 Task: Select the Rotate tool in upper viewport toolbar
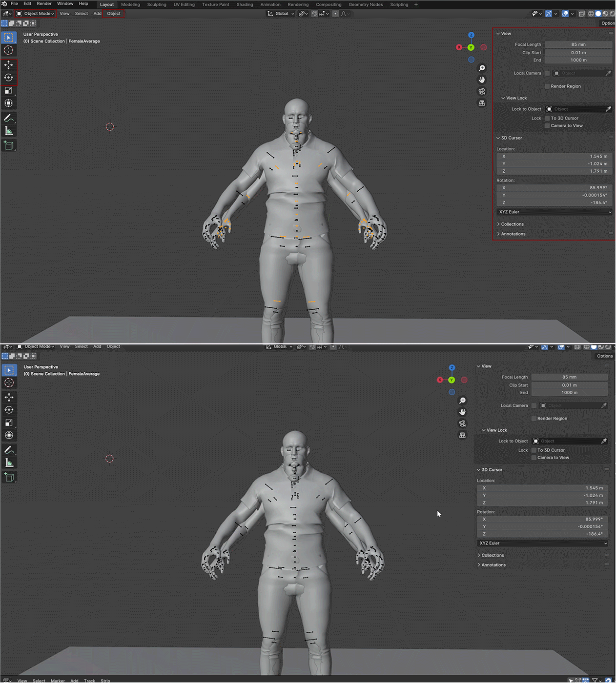pyautogui.click(x=9, y=78)
